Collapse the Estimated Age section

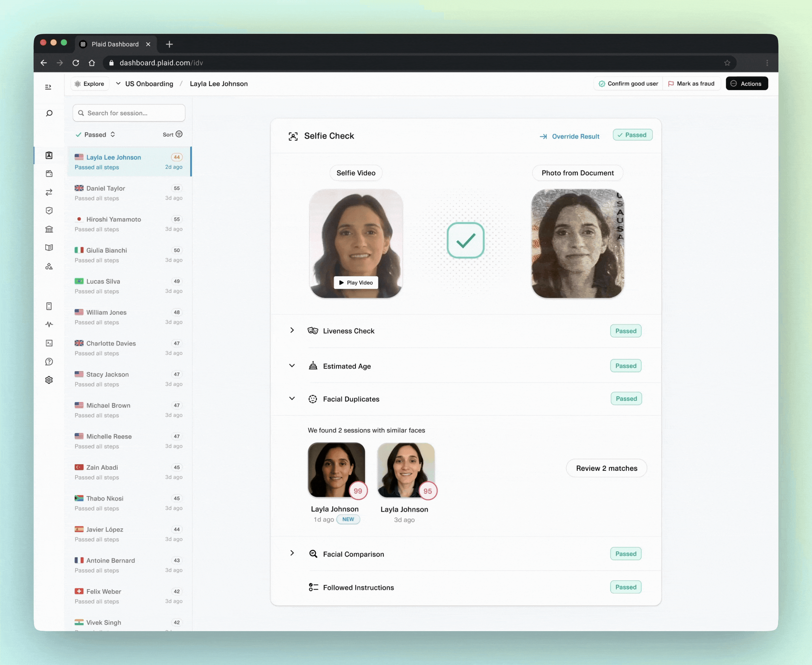(x=292, y=365)
